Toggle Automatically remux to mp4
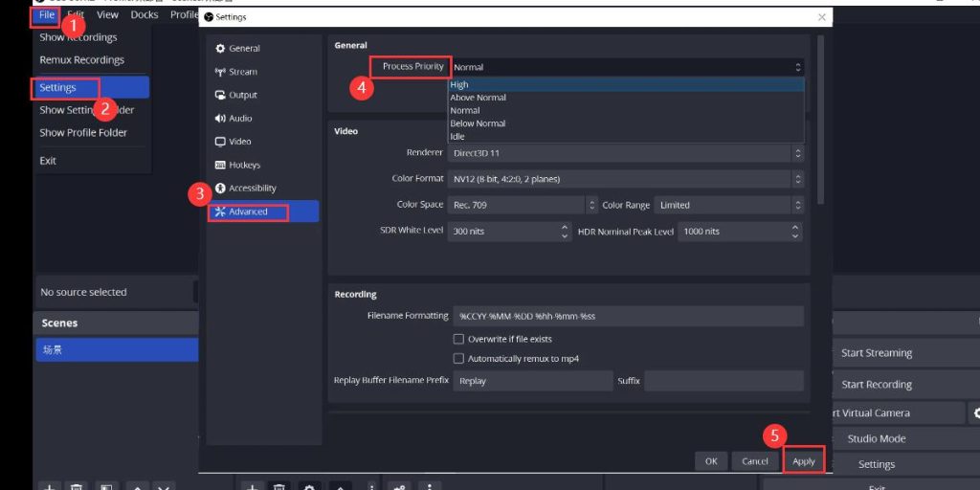 point(458,359)
